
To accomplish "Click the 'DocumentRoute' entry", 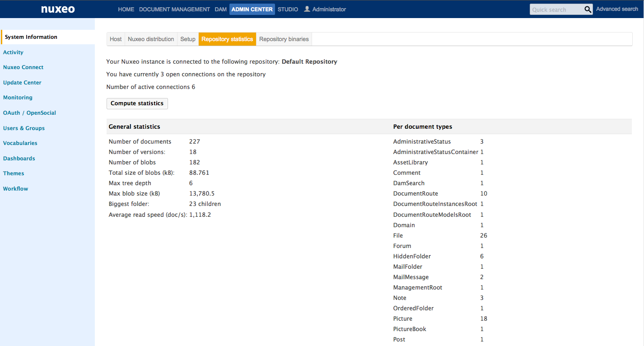I will pyautogui.click(x=415, y=193).
